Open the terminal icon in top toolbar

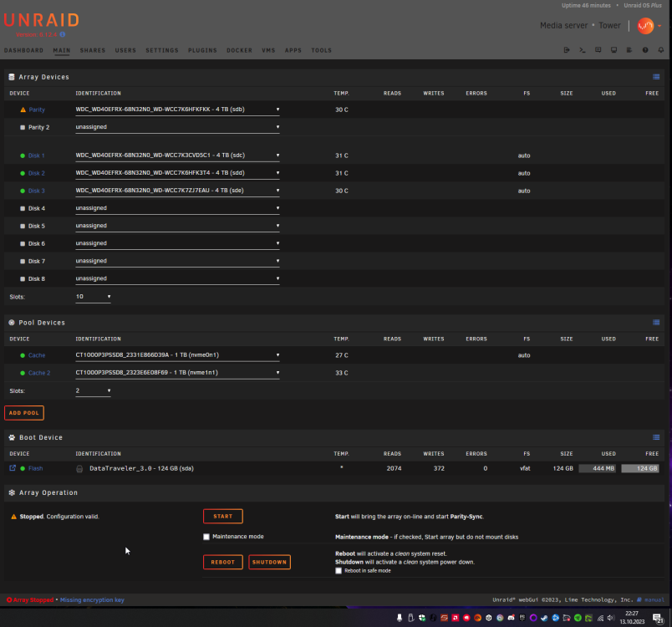pos(582,50)
